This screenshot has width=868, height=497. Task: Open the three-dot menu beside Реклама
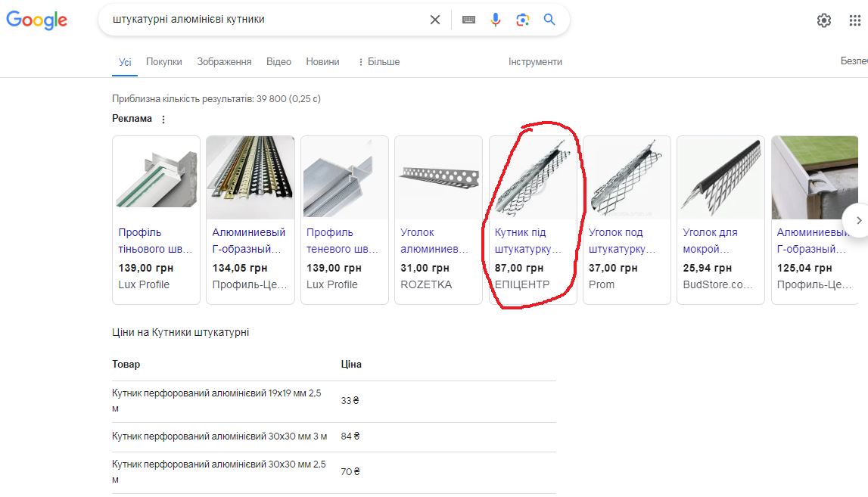(163, 119)
